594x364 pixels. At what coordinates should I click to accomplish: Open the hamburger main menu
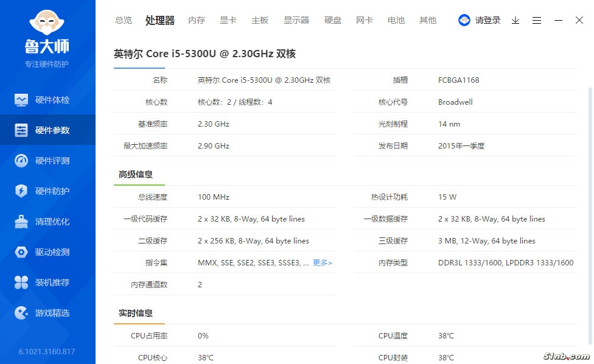[536, 20]
